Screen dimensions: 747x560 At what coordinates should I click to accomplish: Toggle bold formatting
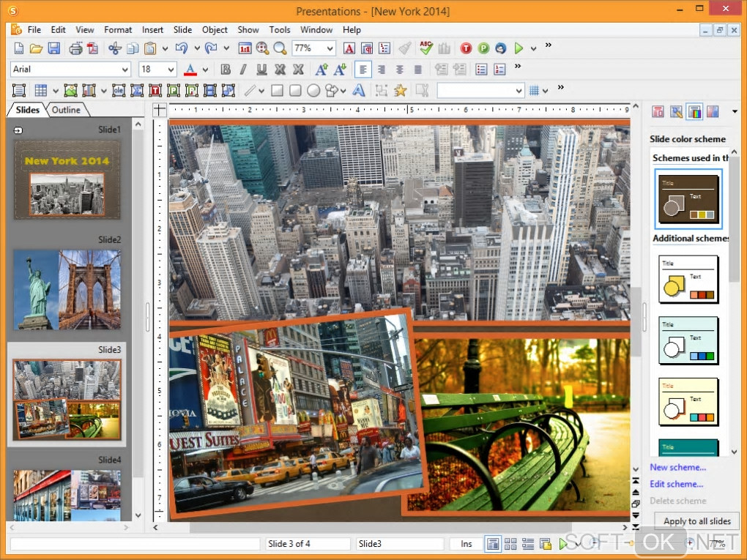point(226,70)
